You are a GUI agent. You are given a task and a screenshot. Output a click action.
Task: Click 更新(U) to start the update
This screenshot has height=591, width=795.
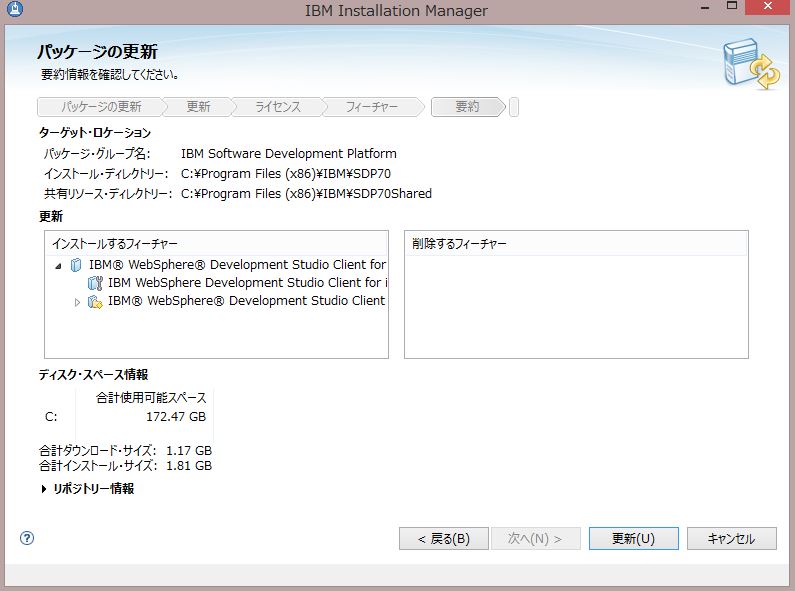(x=633, y=538)
